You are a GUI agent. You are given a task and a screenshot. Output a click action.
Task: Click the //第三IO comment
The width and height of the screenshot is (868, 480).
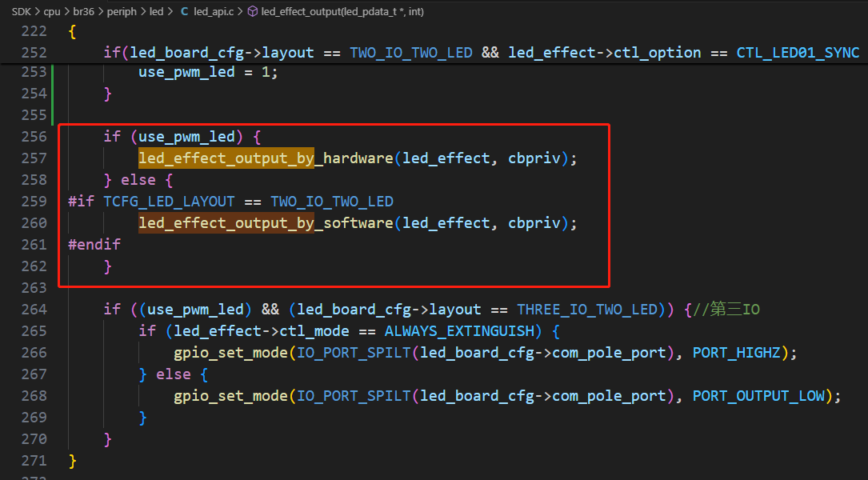coord(726,310)
